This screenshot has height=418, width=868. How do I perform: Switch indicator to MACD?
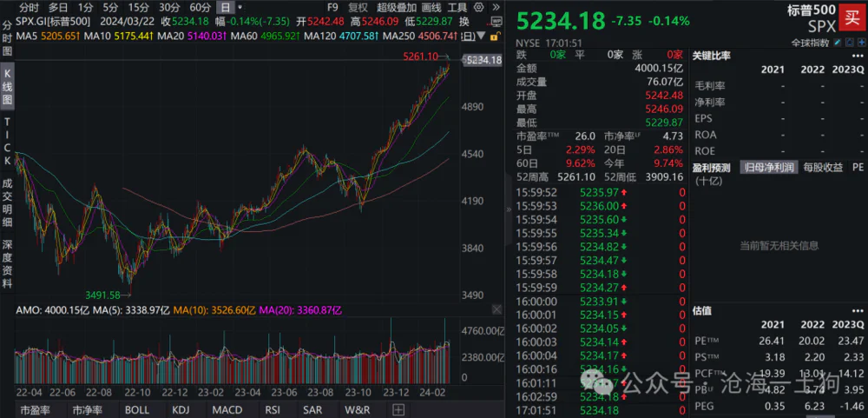(227, 410)
